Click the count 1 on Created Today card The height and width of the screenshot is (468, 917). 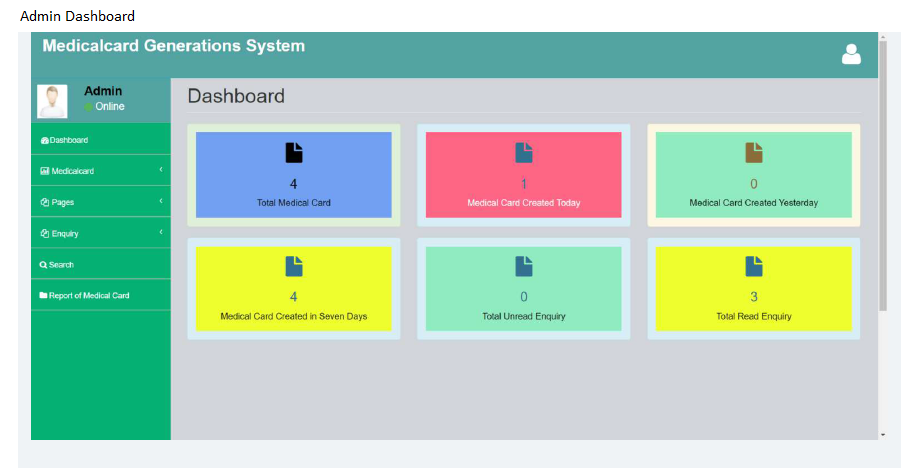[523, 184]
